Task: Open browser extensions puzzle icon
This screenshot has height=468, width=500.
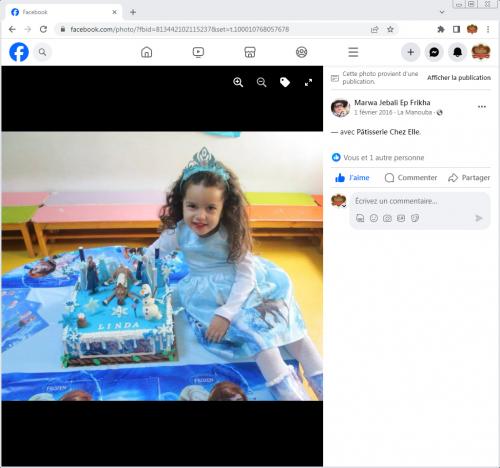Action: pyautogui.click(x=441, y=29)
